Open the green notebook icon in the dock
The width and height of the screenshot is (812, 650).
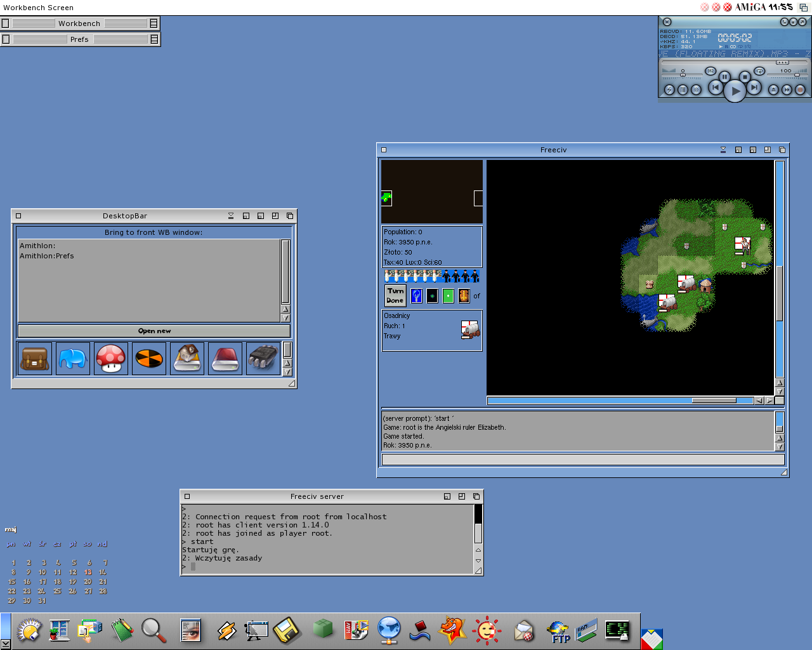click(x=122, y=630)
